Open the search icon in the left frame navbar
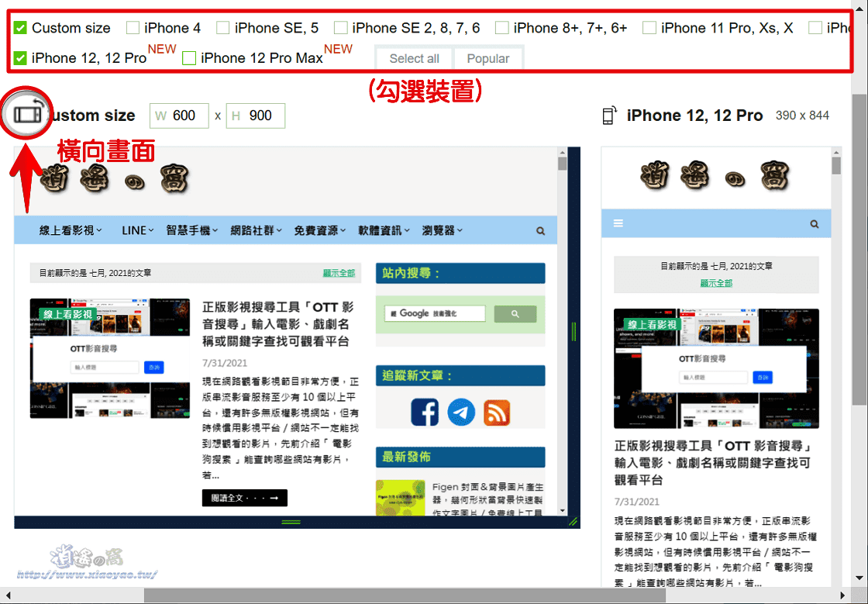Image resolution: width=868 pixels, height=604 pixels. click(540, 231)
